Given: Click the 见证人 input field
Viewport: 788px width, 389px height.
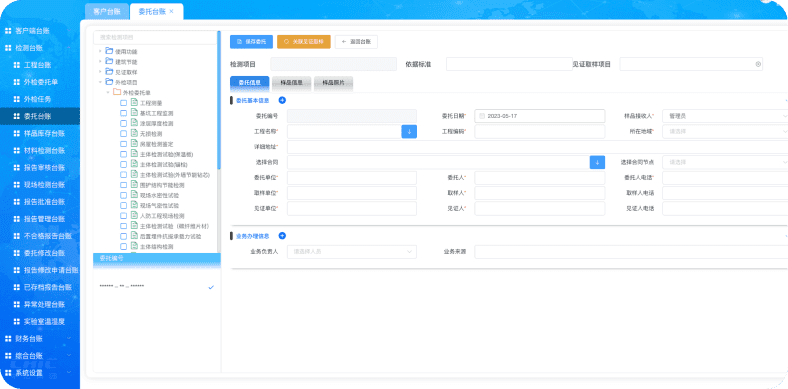Looking at the screenshot, I should (x=540, y=209).
